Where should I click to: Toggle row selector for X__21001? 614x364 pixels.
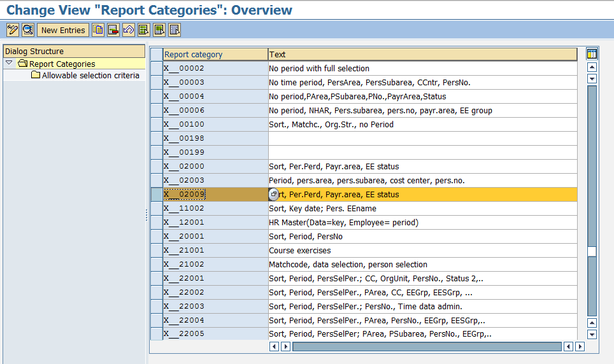[157, 250]
